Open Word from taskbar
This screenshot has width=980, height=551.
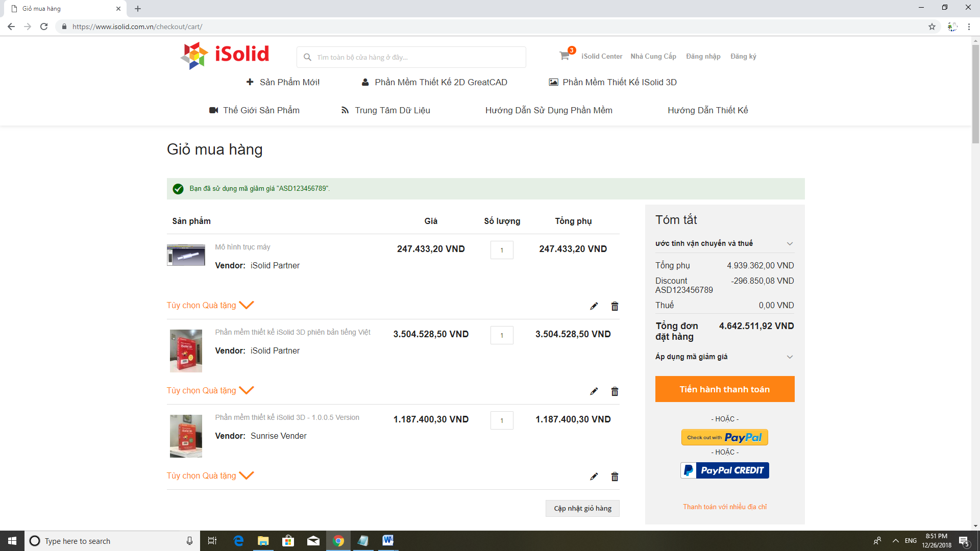388,541
